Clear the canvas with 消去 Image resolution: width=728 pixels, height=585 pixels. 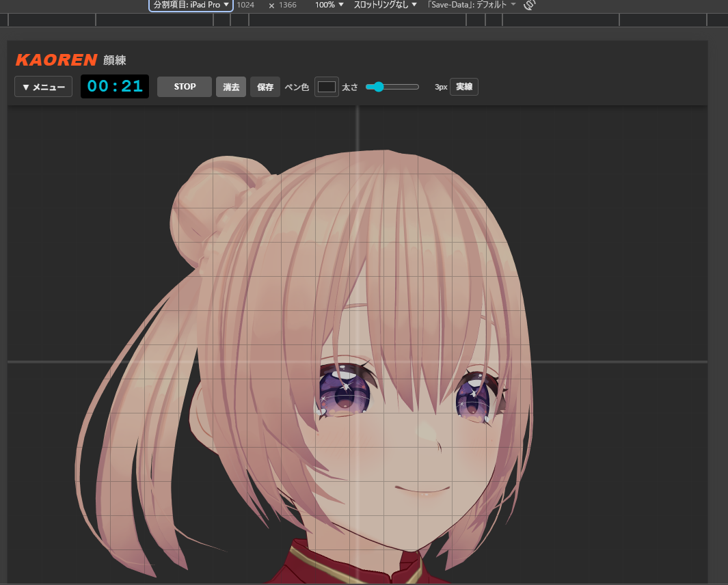(231, 87)
